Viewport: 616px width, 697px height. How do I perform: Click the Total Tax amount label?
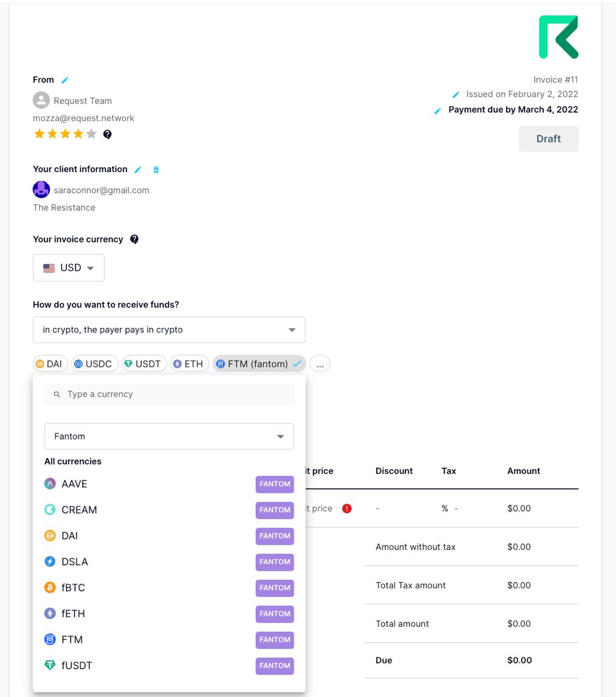410,585
